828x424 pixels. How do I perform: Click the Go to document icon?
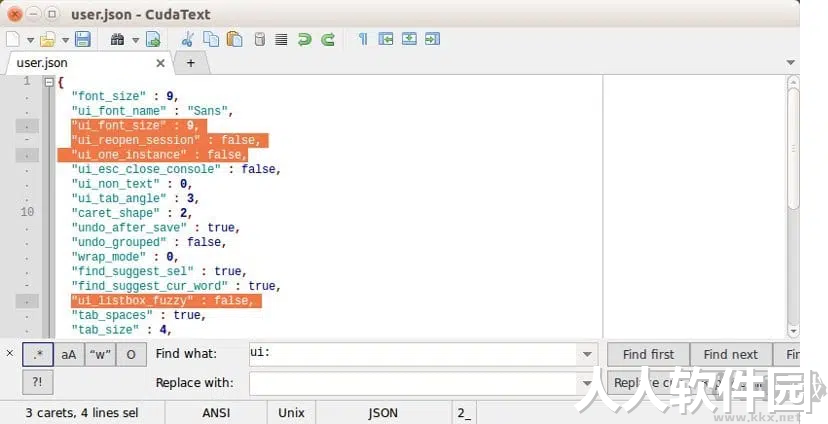[153, 39]
